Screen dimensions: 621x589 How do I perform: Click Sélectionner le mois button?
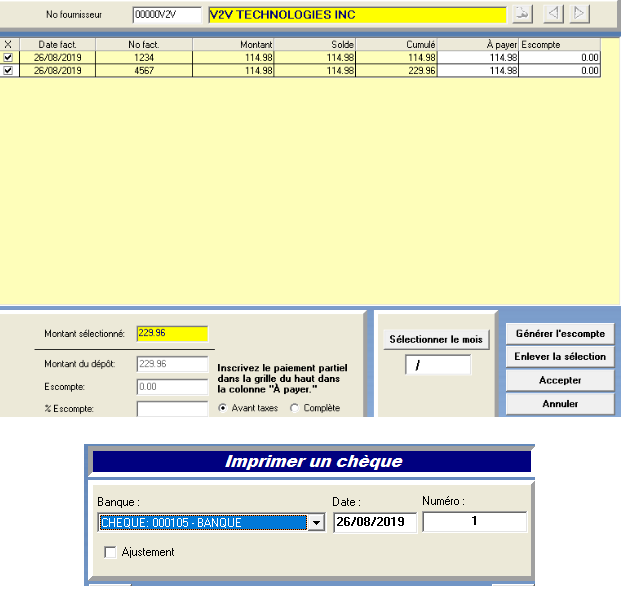(x=436, y=339)
